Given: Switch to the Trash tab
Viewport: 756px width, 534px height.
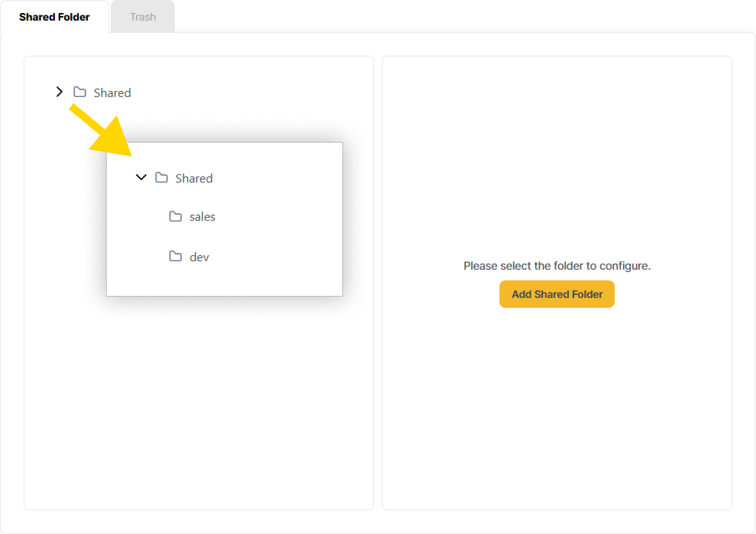Looking at the screenshot, I should 143,17.
